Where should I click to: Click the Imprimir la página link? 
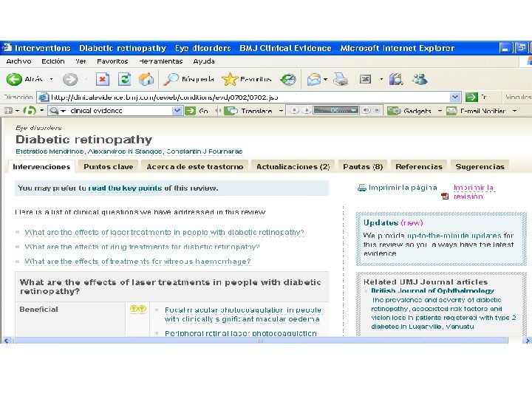pyautogui.click(x=403, y=188)
